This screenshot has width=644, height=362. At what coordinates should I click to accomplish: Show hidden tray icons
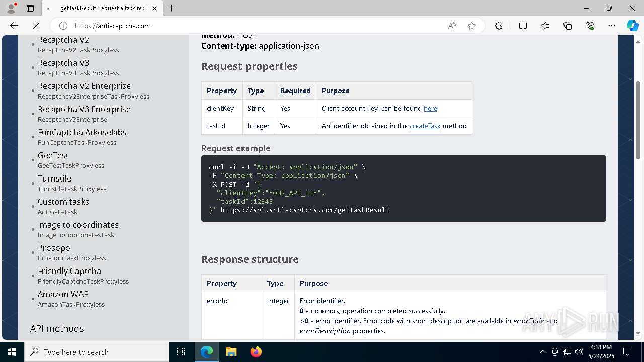coord(542,352)
